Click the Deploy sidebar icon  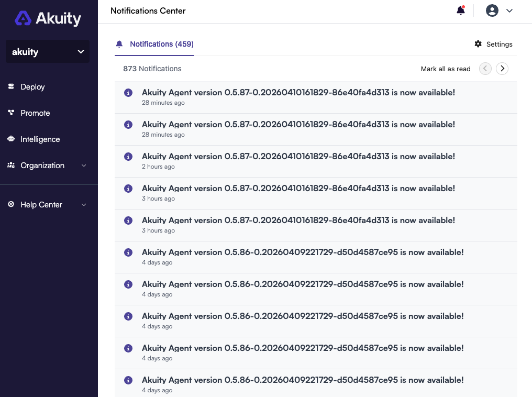click(x=11, y=87)
